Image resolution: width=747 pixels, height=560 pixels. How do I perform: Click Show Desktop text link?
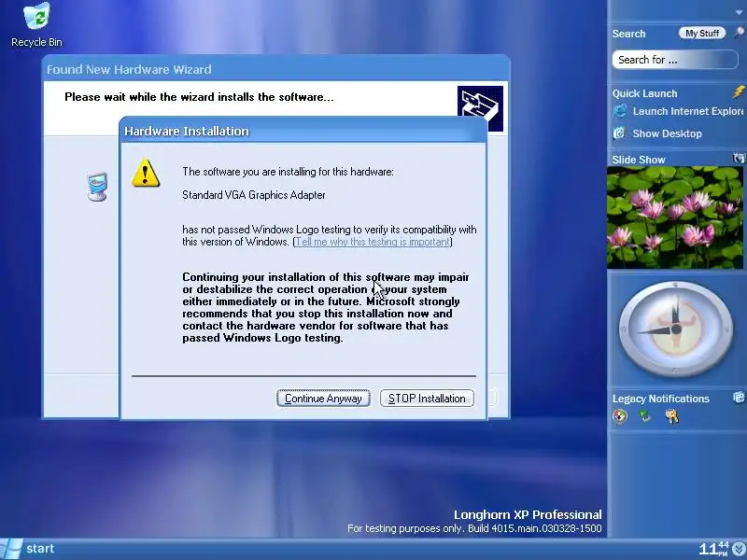pyautogui.click(x=667, y=133)
